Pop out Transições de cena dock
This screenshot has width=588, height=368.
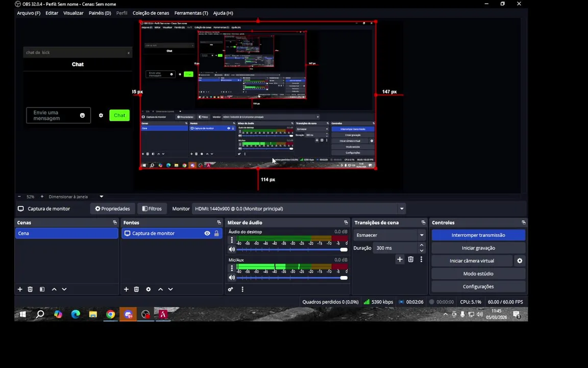pos(423,223)
